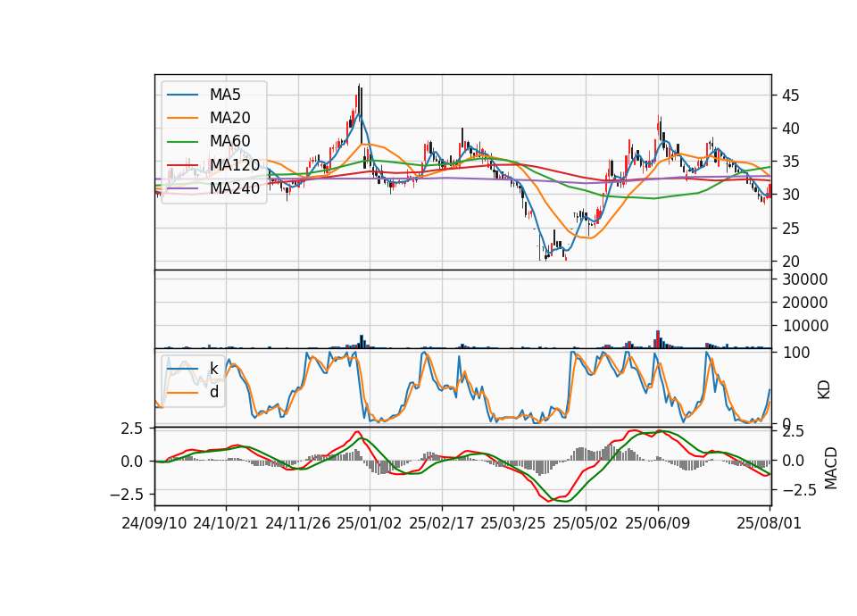Viewport: 857px width, 616px height.
Task: Click the 100 label on KD axis
Action: pos(796,353)
